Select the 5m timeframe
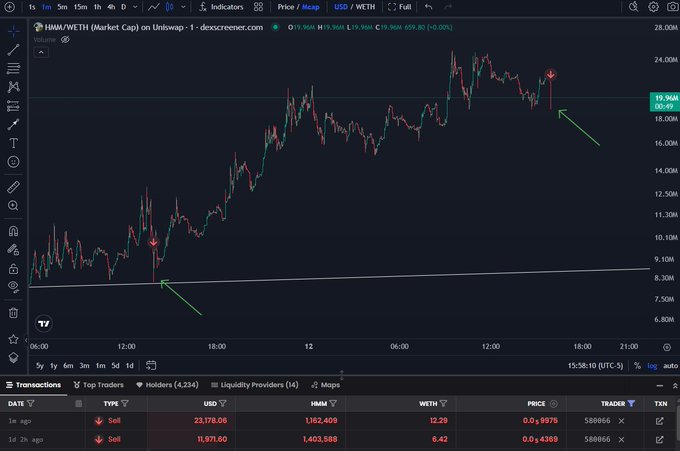 [x=62, y=7]
